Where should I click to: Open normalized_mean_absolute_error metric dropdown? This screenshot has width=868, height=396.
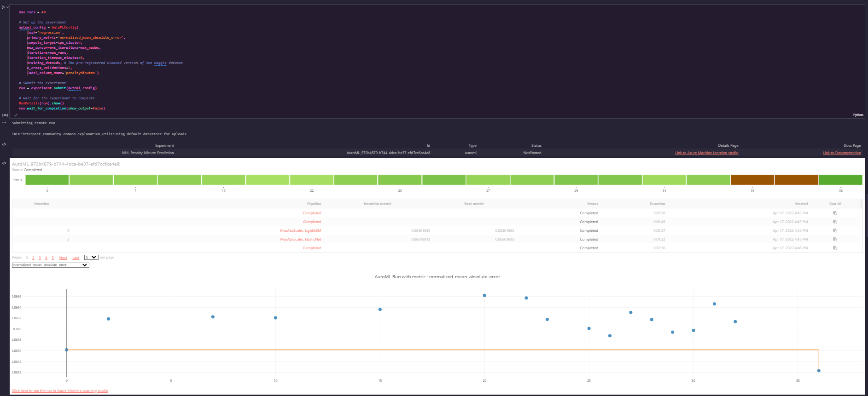(x=50, y=265)
